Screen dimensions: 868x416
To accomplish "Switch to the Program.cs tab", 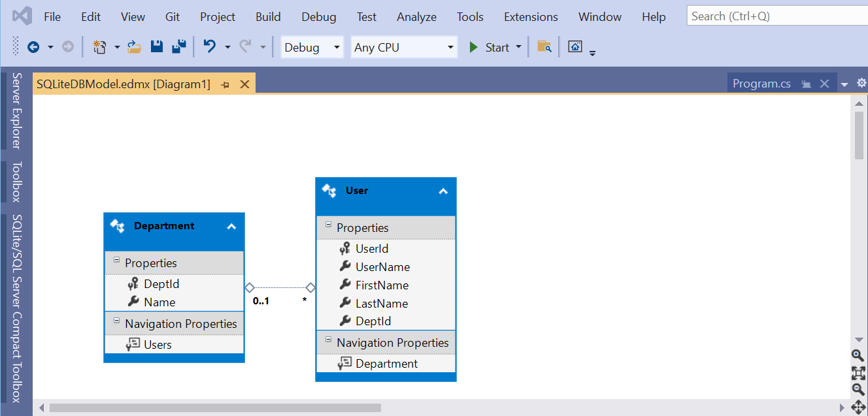I will click(761, 83).
